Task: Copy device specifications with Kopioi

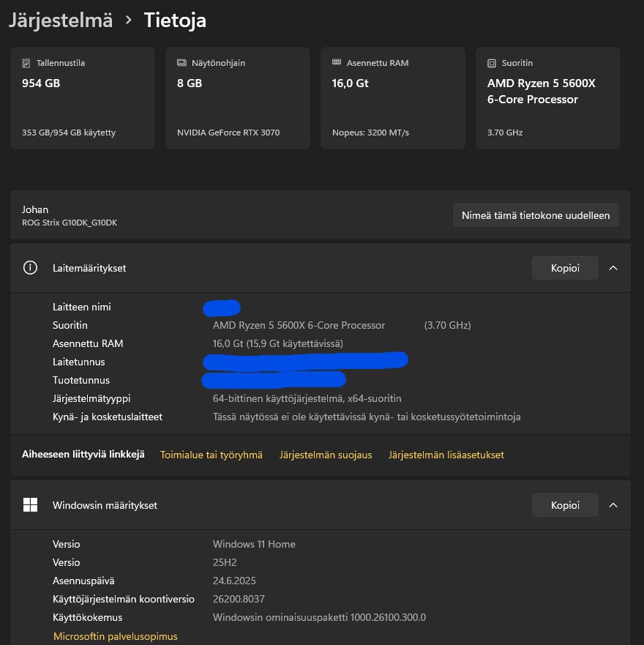Action: pos(565,268)
